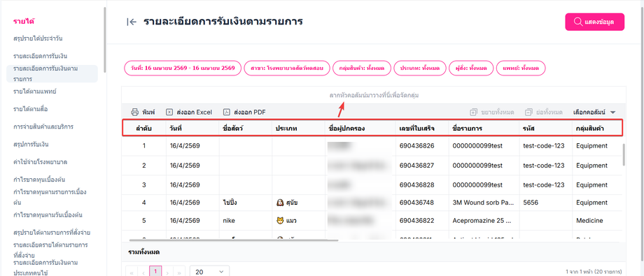The height and width of the screenshot is (276, 644).
Task: Open the แพทย์: ทั้งหมด filter chip
Action: [x=521, y=68]
